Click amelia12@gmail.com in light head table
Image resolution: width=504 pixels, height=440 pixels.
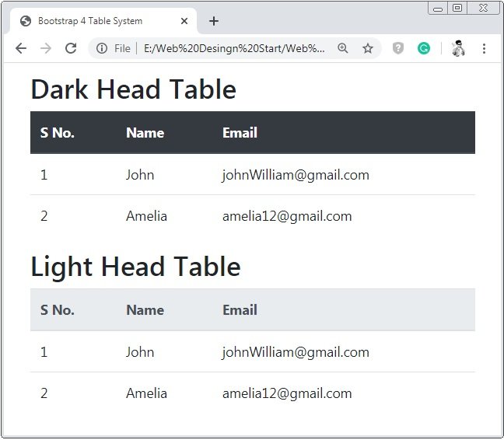[287, 394]
